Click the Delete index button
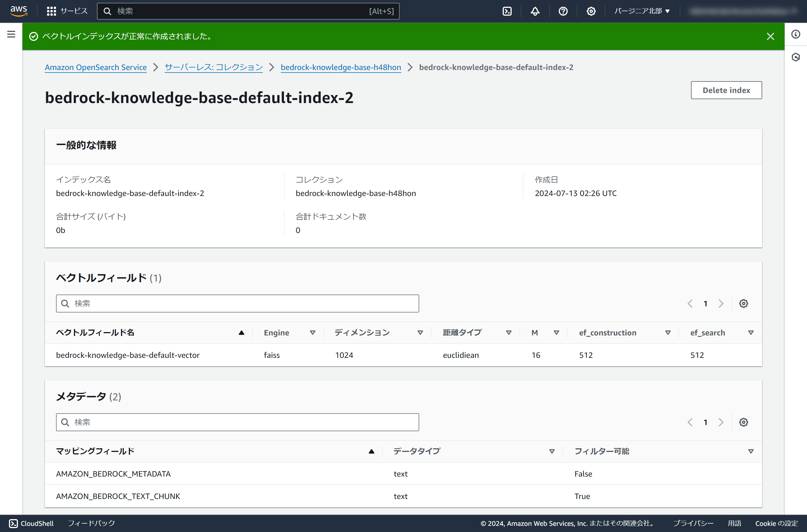This screenshot has height=532, width=807. click(726, 90)
